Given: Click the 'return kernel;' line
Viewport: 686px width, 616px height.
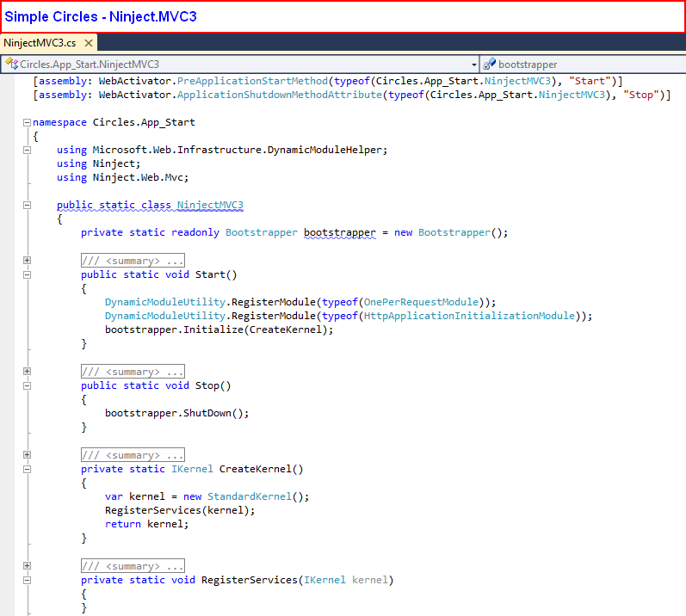Looking at the screenshot, I should pos(146,524).
